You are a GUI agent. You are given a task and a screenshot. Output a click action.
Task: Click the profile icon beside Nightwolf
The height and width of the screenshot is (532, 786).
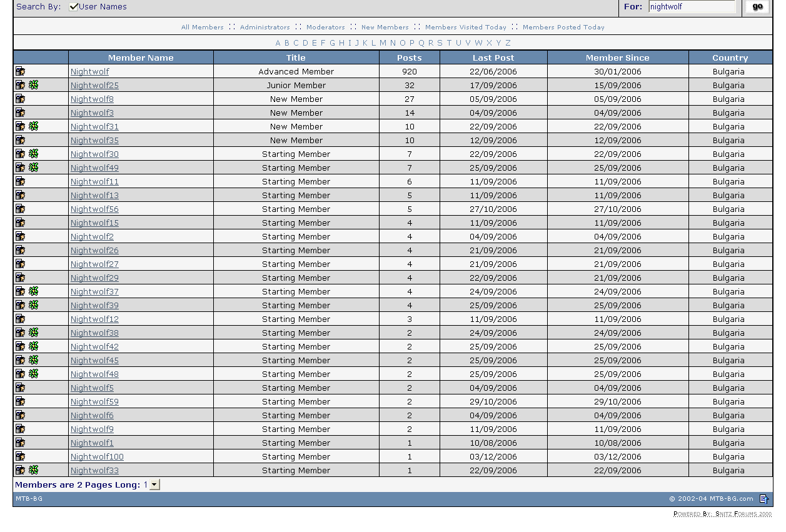point(20,71)
